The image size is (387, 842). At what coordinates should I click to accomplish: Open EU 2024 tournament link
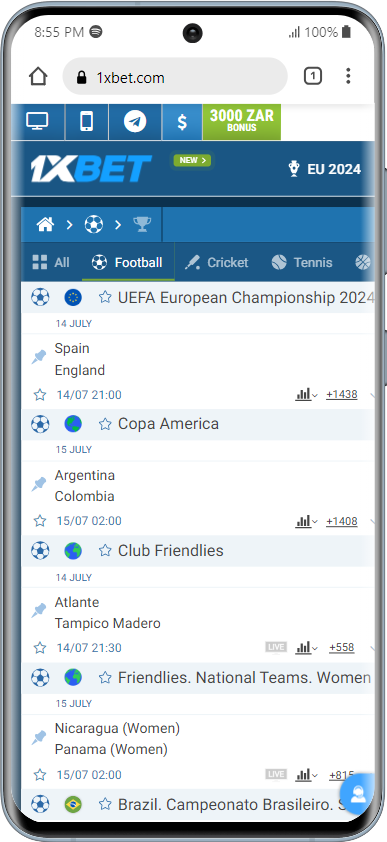pyautogui.click(x=325, y=170)
